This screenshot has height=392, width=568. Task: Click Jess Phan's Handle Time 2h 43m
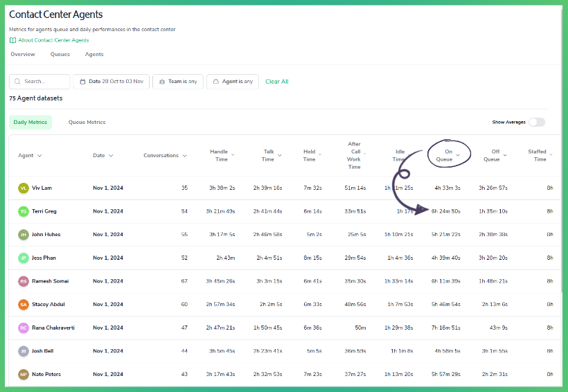click(226, 258)
